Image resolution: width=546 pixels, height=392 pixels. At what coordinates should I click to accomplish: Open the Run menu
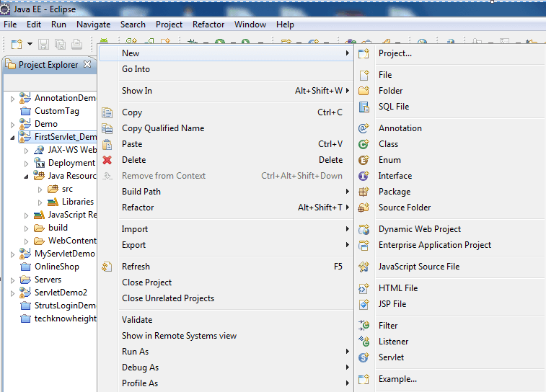coord(58,24)
